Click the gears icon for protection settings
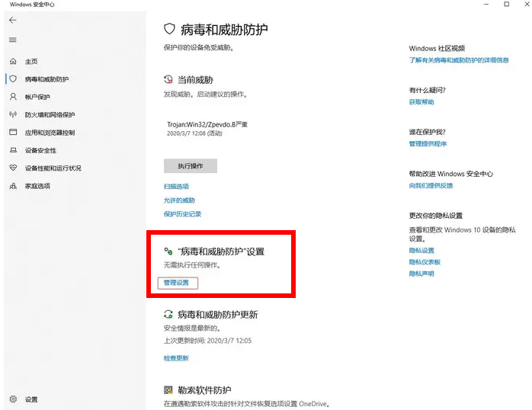 point(168,251)
